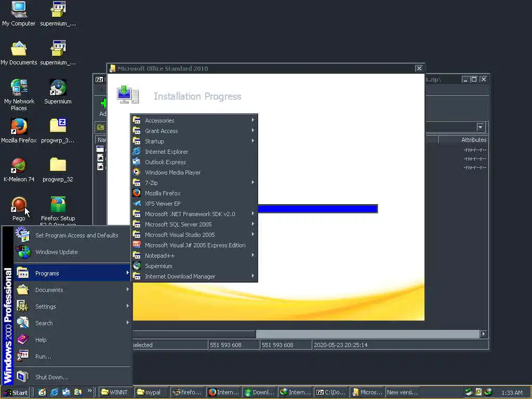Launch Mozilla Firefox desktop shortcut

(x=19, y=130)
